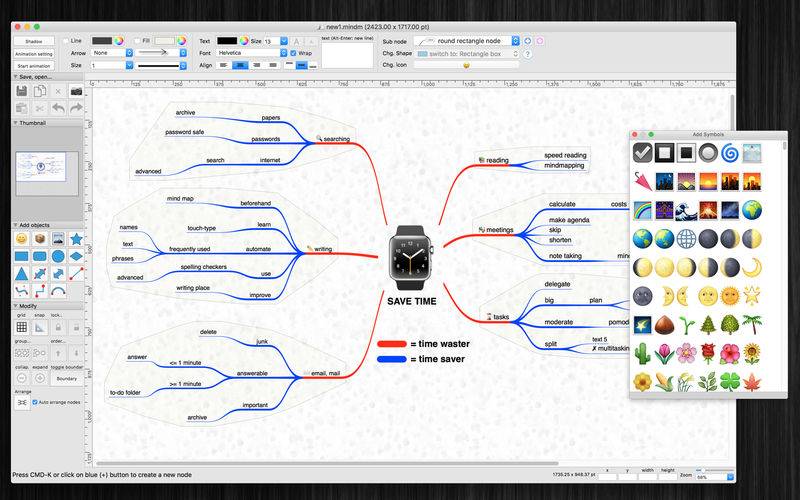This screenshot has width=800, height=500.
Task: Redo the last undone action
Action: coord(76,108)
